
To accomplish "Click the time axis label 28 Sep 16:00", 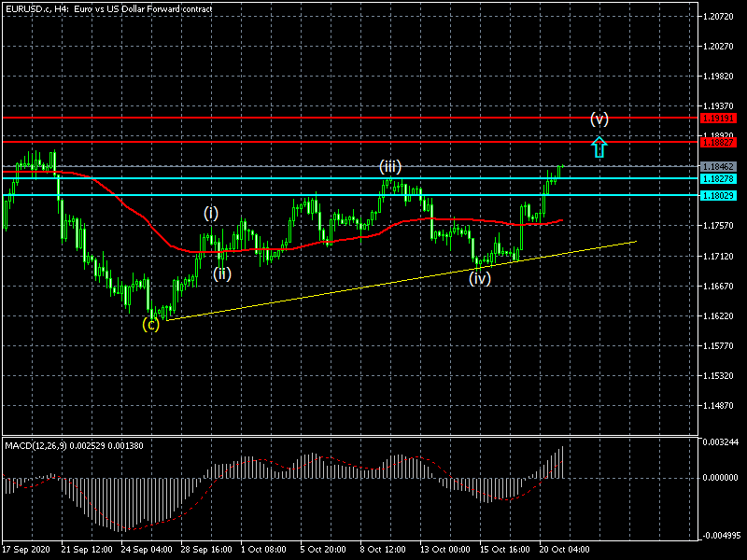I will [x=206, y=550].
